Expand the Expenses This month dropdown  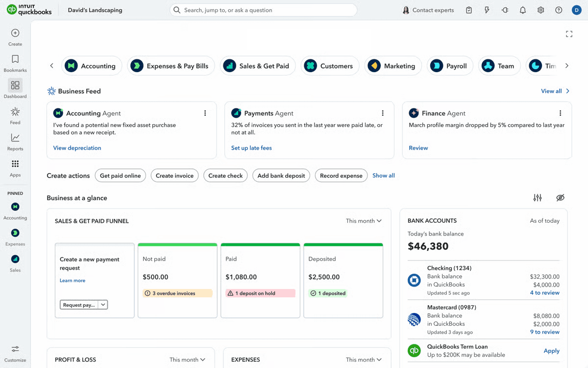pos(364,360)
